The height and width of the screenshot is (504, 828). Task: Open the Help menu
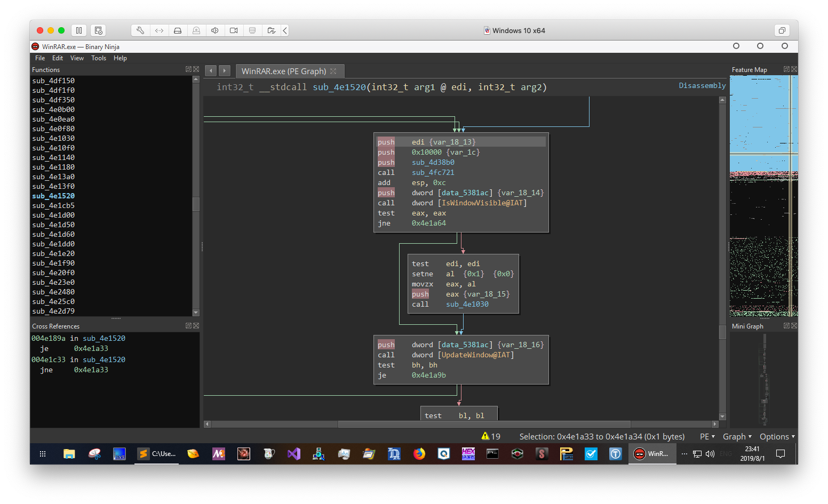[120, 58]
